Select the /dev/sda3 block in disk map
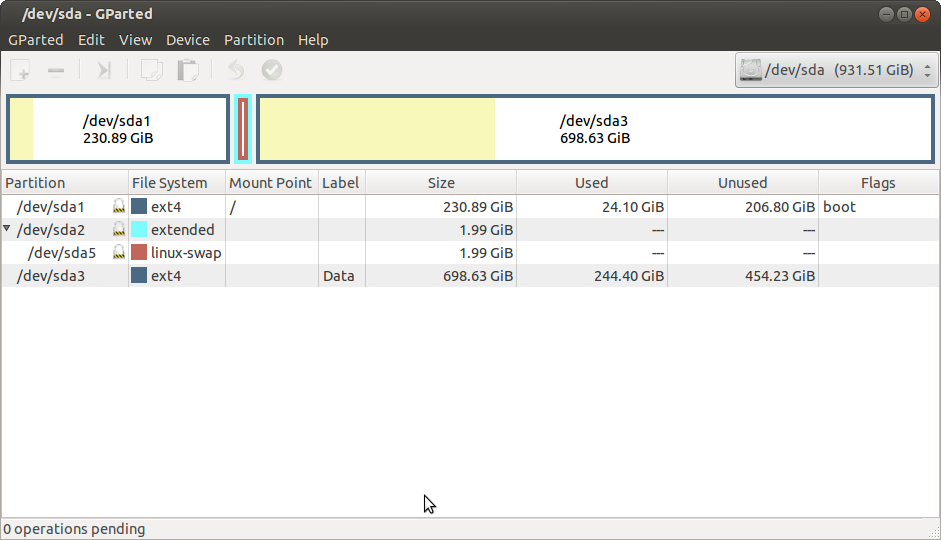 595,129
